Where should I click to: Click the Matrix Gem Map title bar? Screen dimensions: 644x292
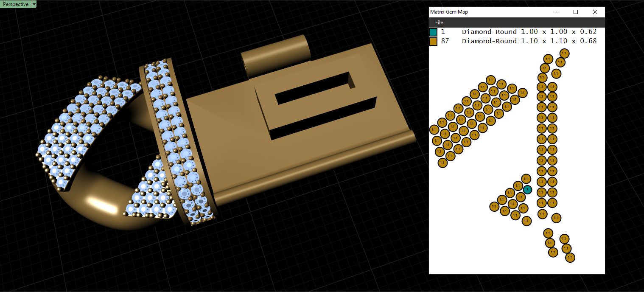(488, 12)
